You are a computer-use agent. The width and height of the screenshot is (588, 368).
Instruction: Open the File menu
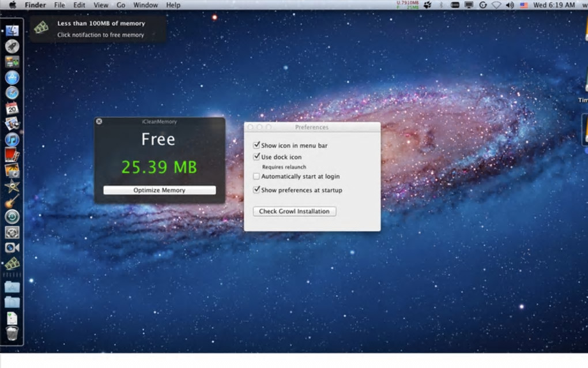(59, 5)
